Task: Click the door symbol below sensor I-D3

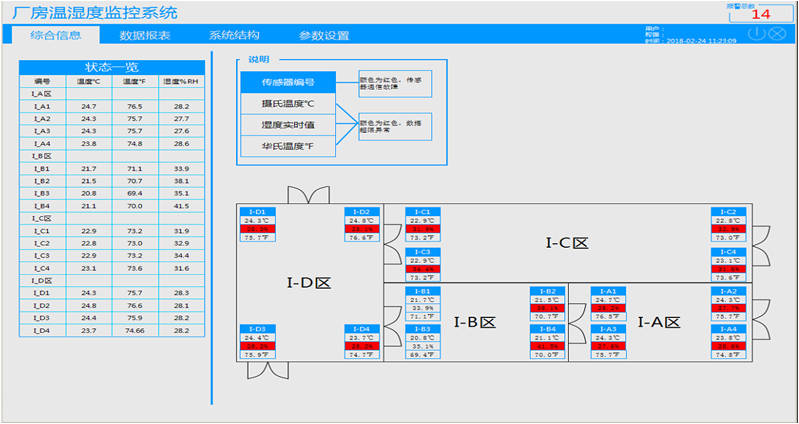Action: click(x=268, y=370)
